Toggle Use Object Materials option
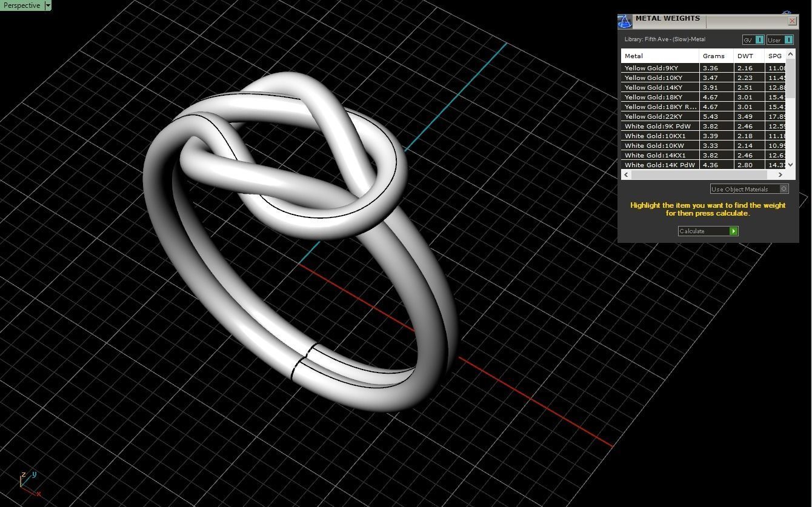Viewport: 812px width, 507px height. pos(750,189)
